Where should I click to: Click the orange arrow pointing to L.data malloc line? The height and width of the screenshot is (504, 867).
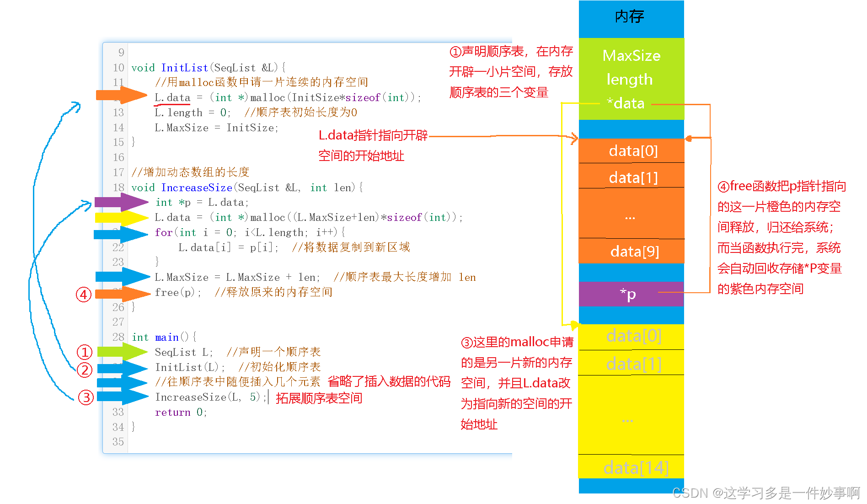pyautogui.click(x=120, y=96)
